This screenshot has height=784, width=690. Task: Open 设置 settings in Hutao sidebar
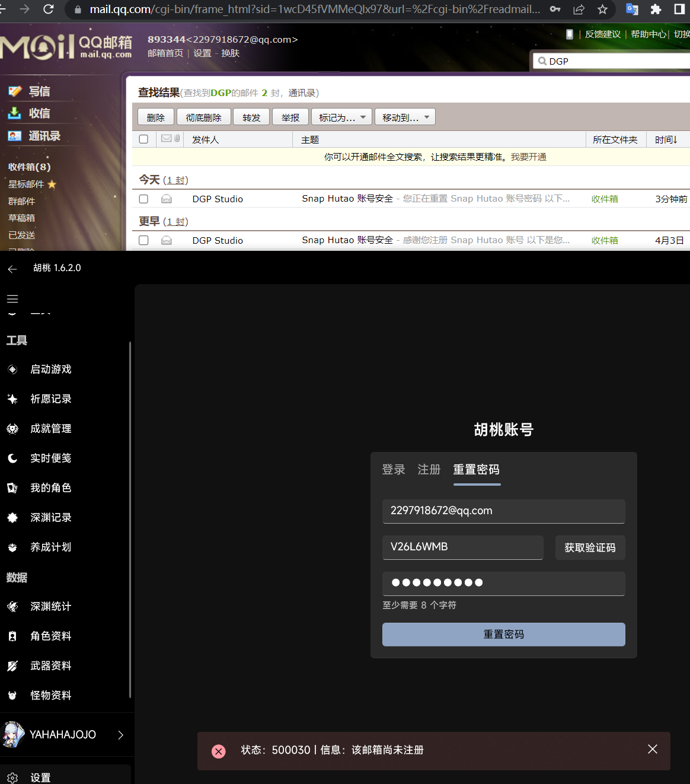[x=12, y=777]
